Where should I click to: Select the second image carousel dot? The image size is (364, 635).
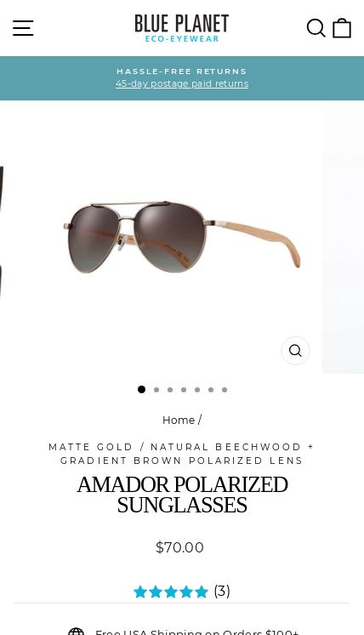156,390
